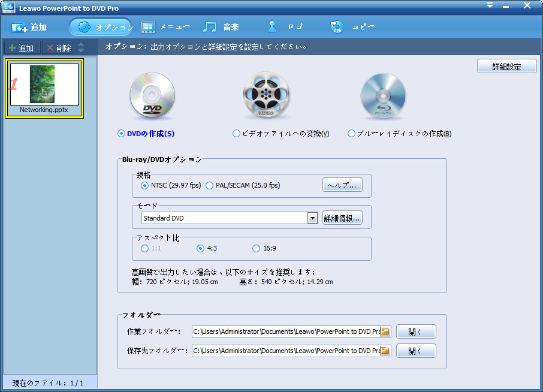Select ビデオファイルへの変換 output option

236,134
